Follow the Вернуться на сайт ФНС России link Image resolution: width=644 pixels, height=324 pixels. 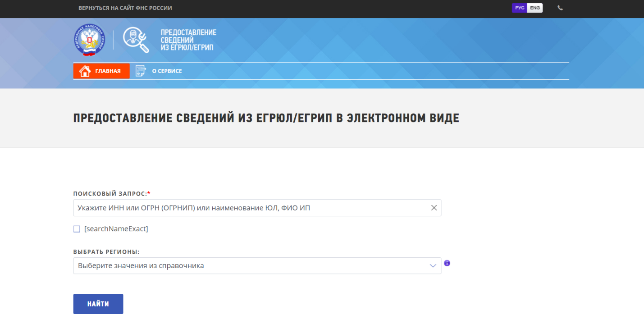(125, 8)
